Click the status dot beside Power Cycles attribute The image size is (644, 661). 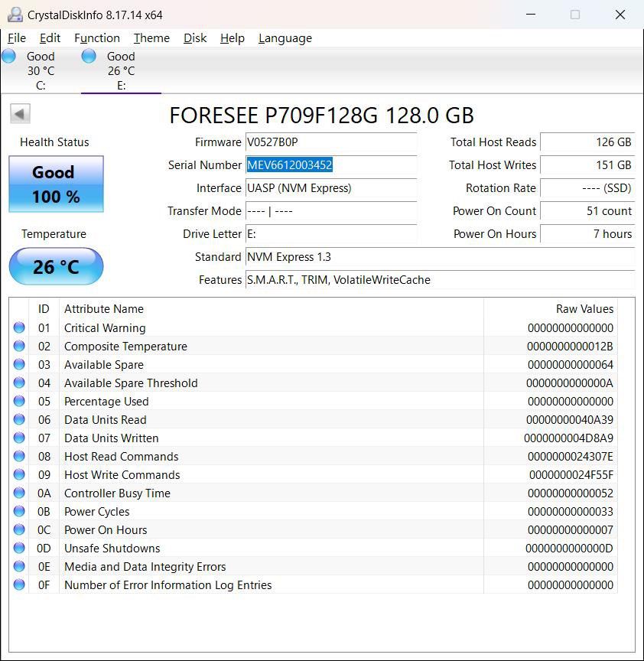click(18, 512)
